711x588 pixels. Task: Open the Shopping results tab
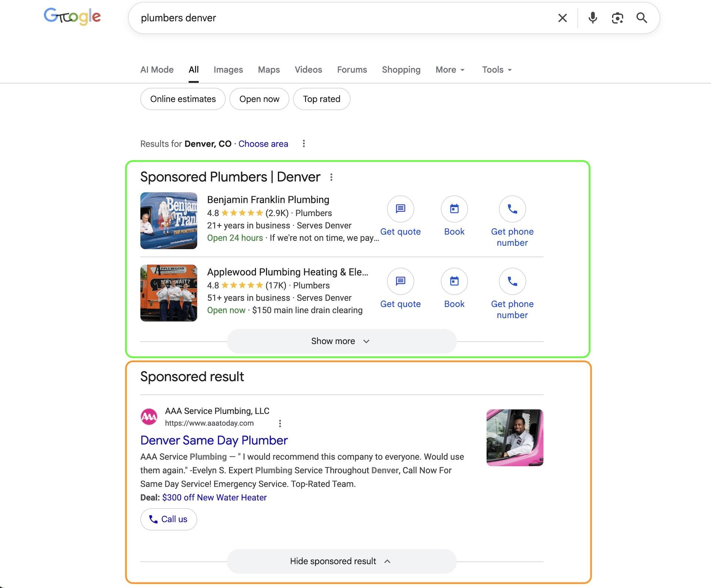pyautogui.click(x=401, y=70)
